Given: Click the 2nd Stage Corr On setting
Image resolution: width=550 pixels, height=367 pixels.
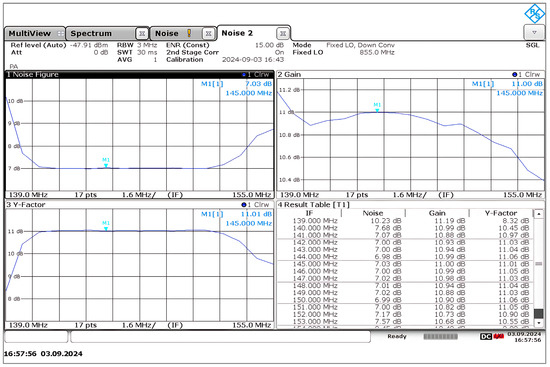Looking at the screenshot, I should pos(225,52).
